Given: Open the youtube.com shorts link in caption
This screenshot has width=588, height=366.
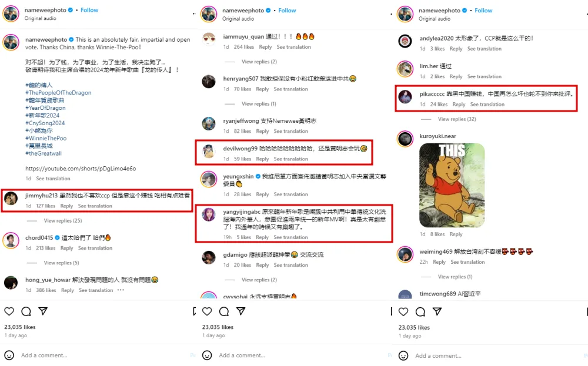Looking at the screenshot, I should (81, 169).
